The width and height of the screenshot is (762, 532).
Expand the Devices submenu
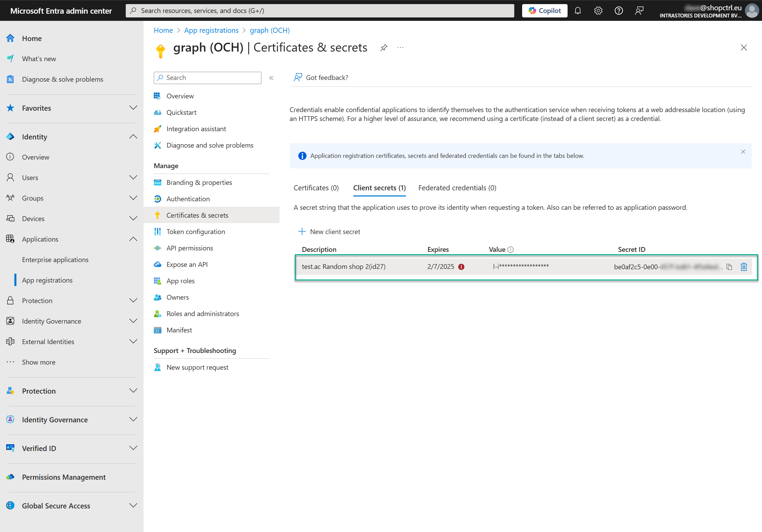133,219
